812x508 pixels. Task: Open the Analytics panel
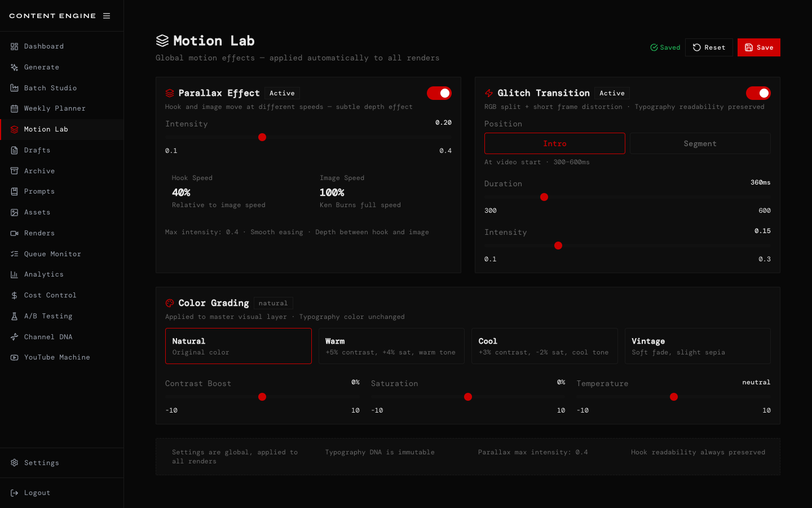[42, 274]
